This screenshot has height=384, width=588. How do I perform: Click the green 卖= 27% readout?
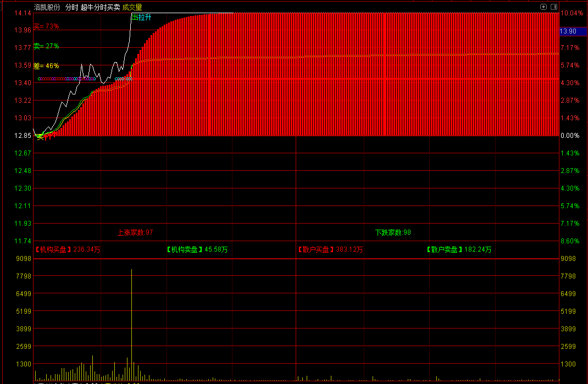click(x=46, y=46)
